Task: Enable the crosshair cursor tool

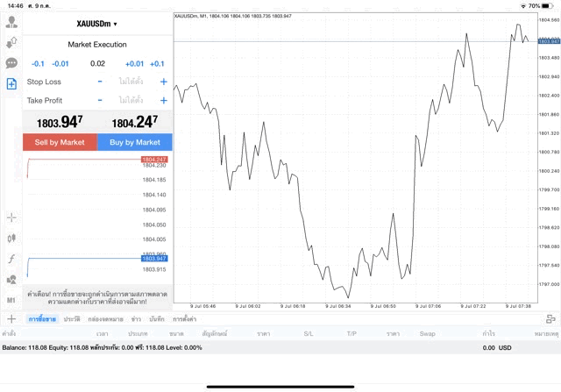Action: point(11,217)
